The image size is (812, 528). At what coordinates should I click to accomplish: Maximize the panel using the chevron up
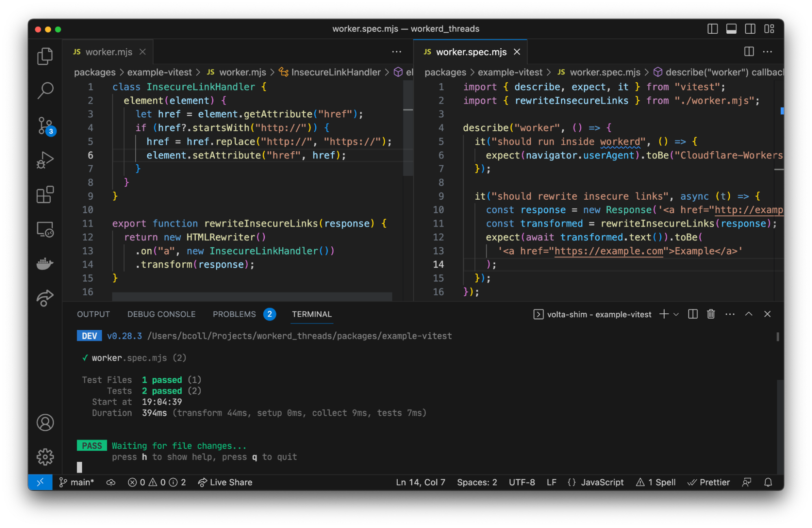pos(749,314)
